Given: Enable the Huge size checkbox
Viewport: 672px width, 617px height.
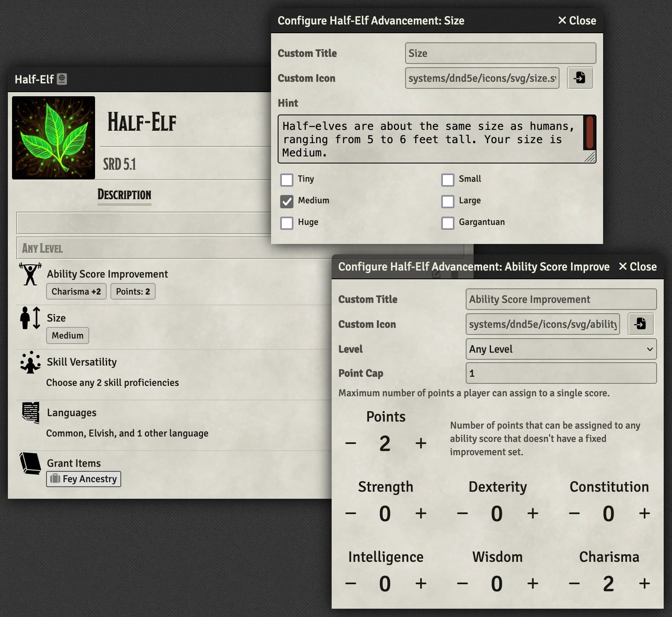Looking at the screenshot, I should point(287,223).
